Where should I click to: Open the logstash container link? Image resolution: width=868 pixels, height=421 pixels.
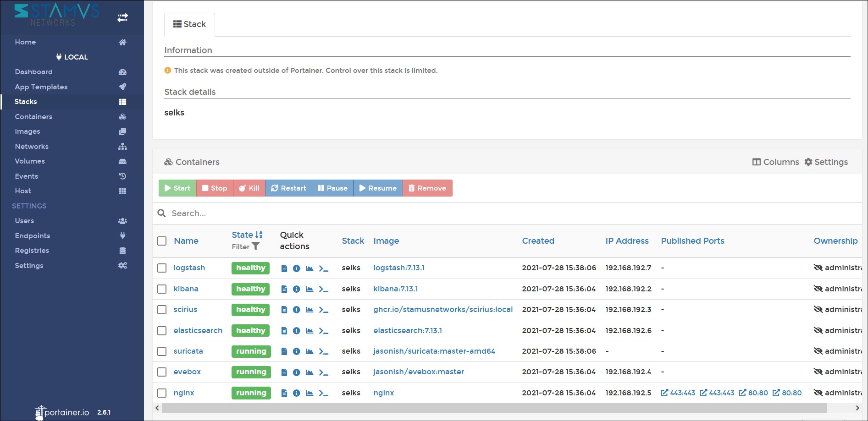[x=189, y=268]
